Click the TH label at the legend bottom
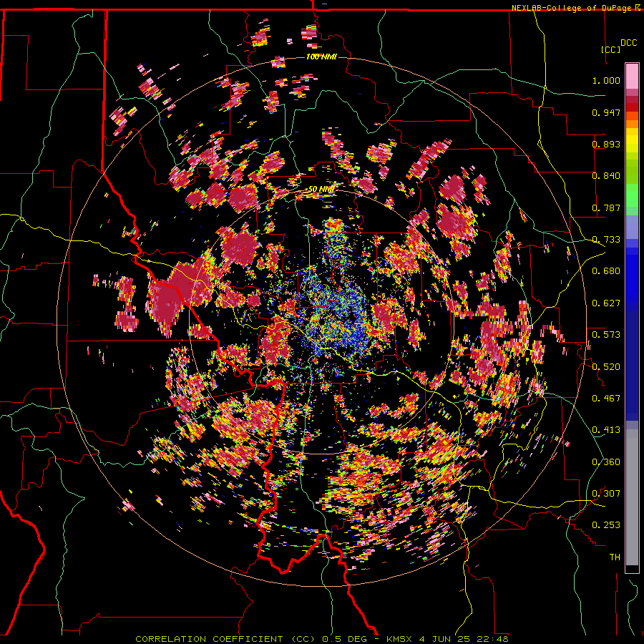 click(x=615, y=557)
